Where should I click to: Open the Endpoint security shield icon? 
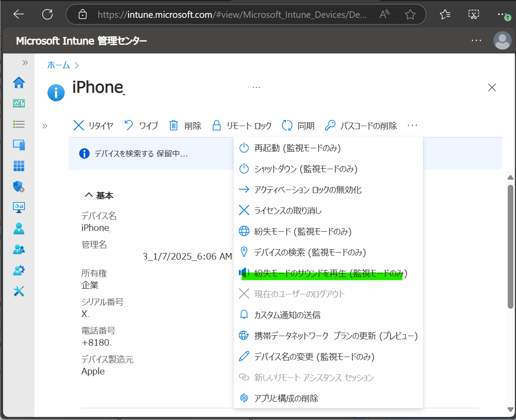pyautogui.click(x=19, y=187)
